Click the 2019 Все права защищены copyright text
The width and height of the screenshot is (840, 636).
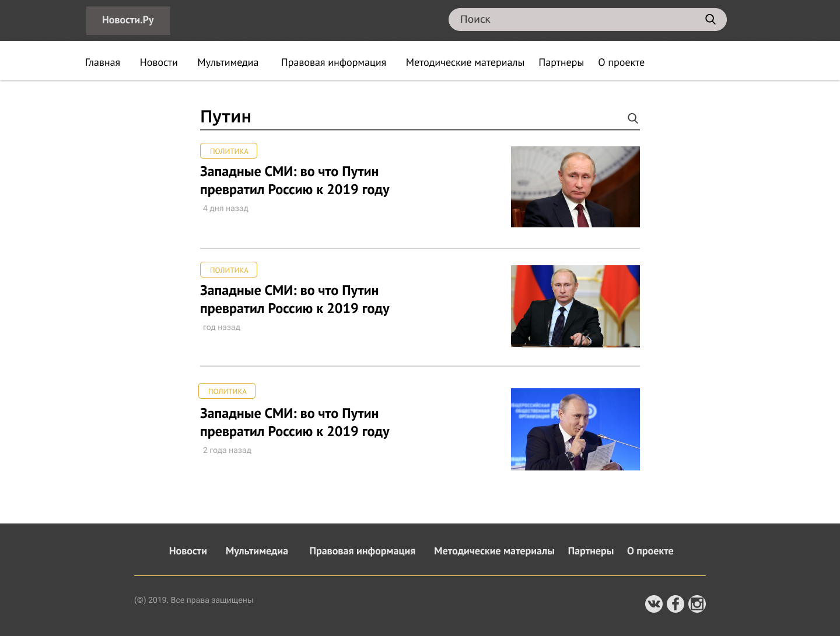[194, 600]
